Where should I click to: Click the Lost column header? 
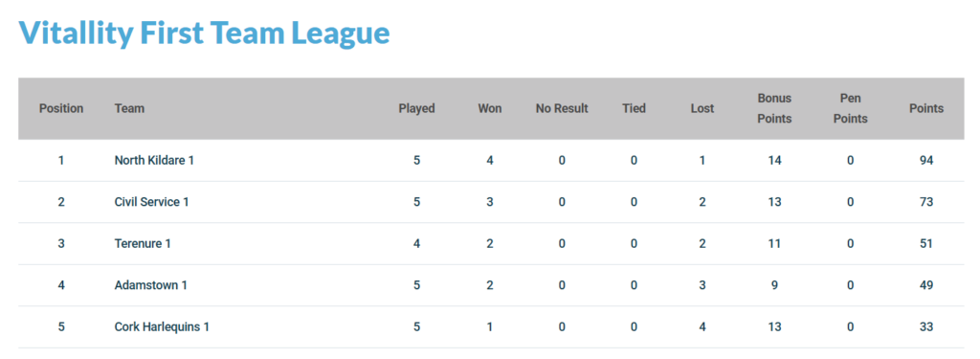(x=702, y=108)
